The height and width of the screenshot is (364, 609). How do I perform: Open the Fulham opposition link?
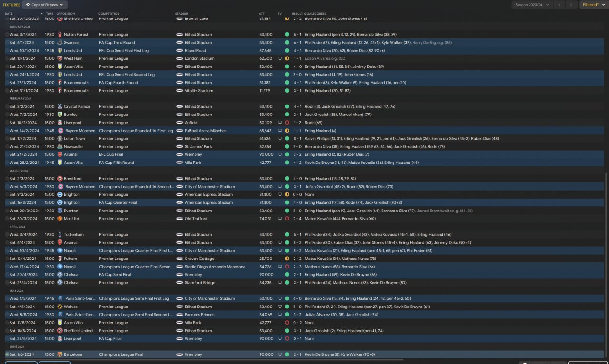pyautogui.click(x=70, y=259)
